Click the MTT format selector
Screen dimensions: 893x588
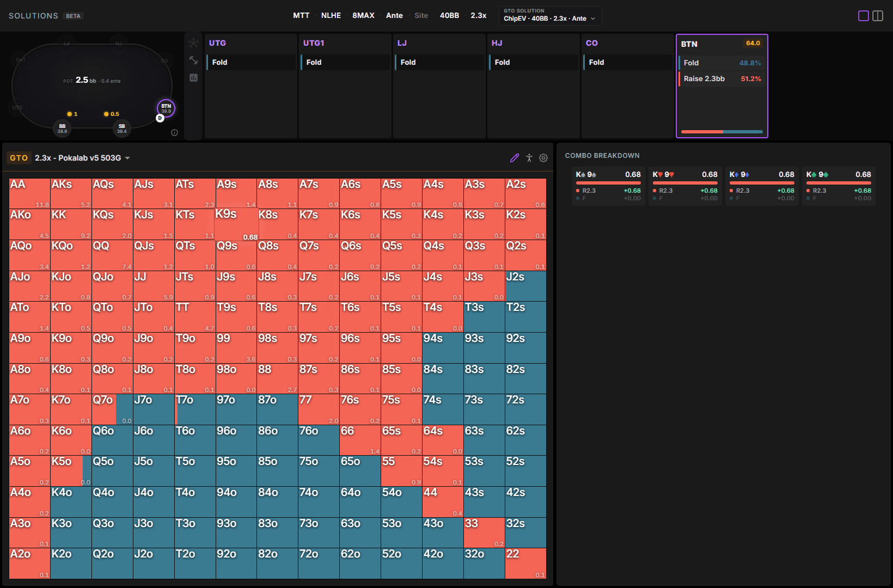[x=301, y=15]
